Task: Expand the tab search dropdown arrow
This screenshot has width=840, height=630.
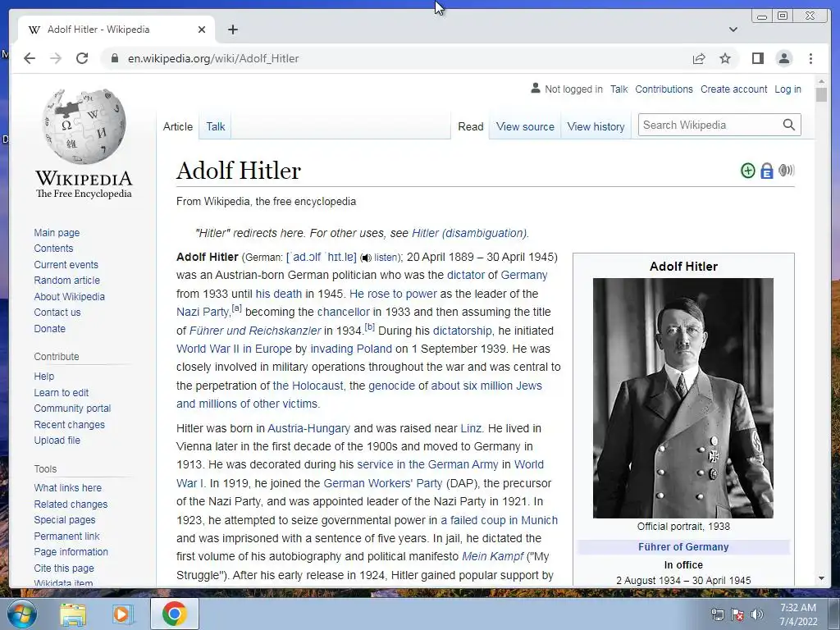Action: 733,30
